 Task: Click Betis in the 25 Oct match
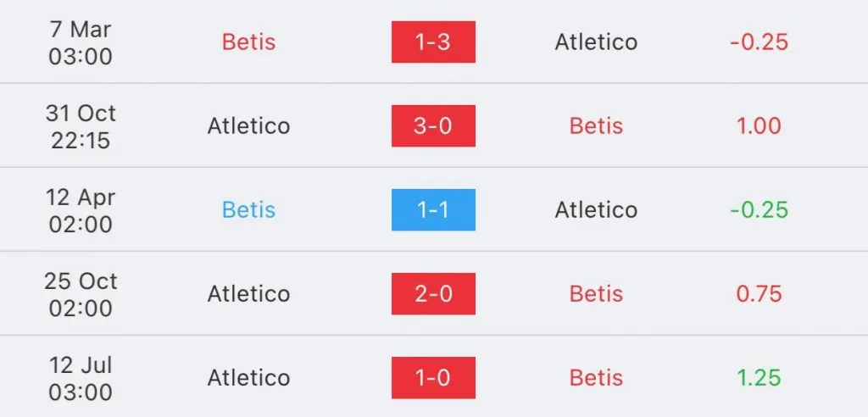pos(596,293)
